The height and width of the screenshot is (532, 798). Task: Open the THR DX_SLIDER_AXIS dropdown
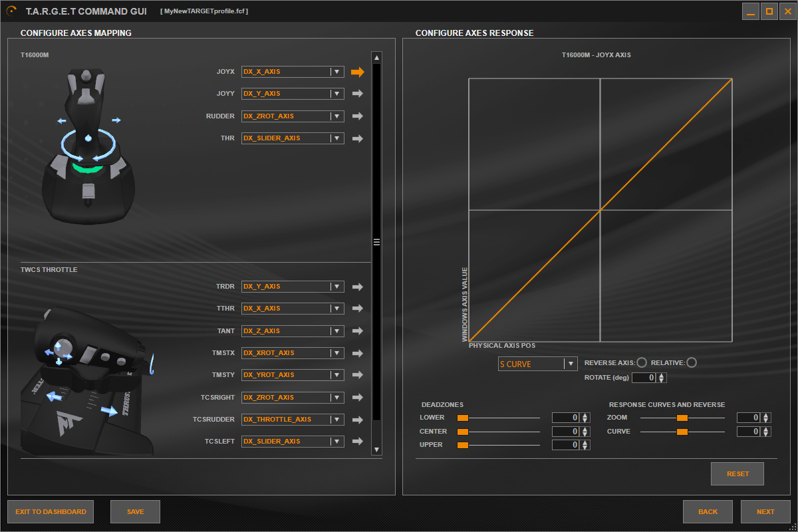[293, 138]
